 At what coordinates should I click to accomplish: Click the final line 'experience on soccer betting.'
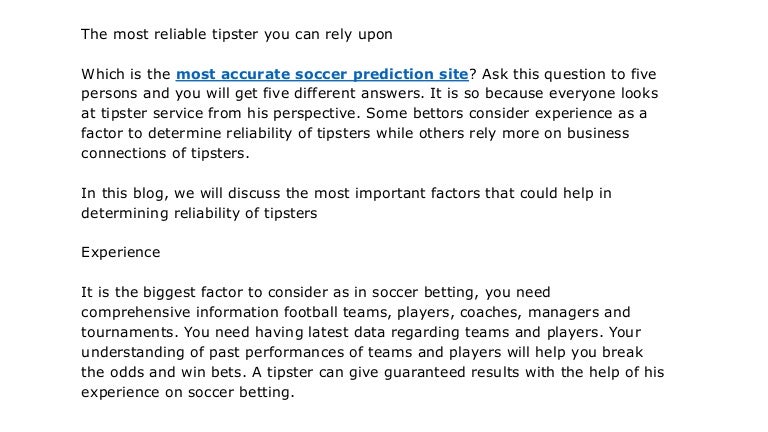point(187,392)
